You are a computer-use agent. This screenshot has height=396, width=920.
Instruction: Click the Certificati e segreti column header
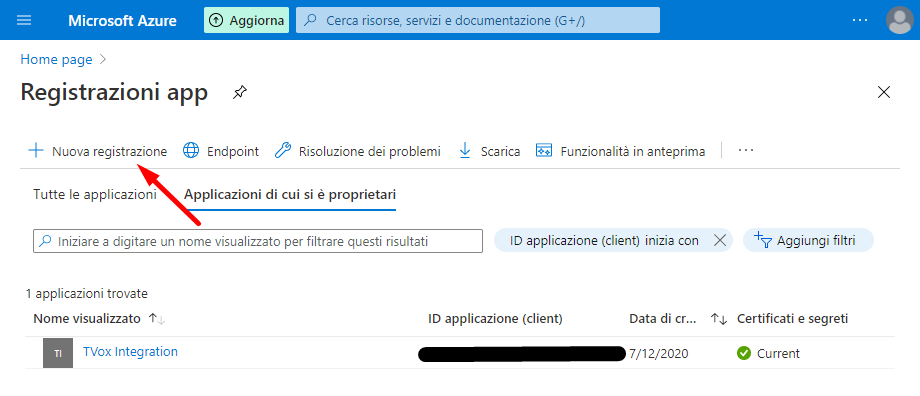pyautogui.click(x=792, y=319)
